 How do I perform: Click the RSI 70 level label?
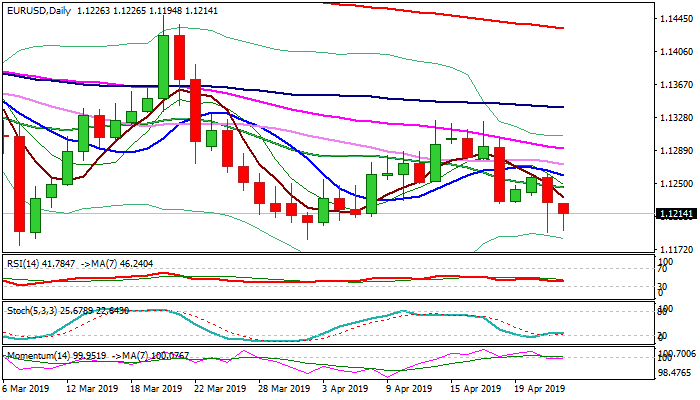click(x=662, y=269)
